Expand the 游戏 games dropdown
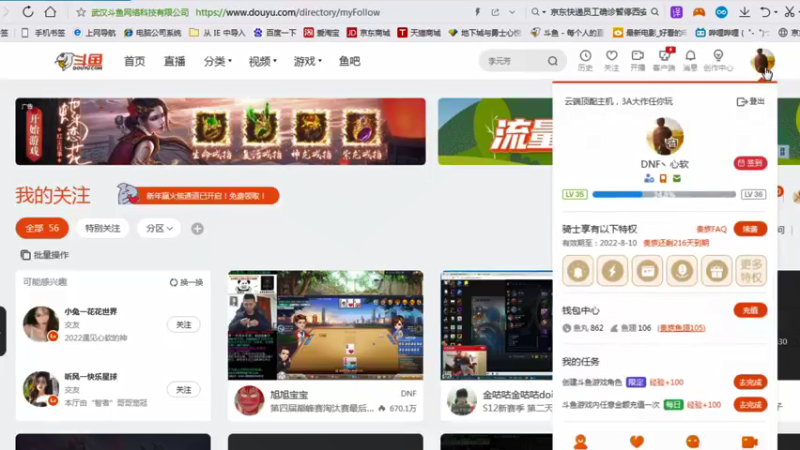The width and height of the screenshot is (800, 450). pyautogui.click(x=308, y=61)
